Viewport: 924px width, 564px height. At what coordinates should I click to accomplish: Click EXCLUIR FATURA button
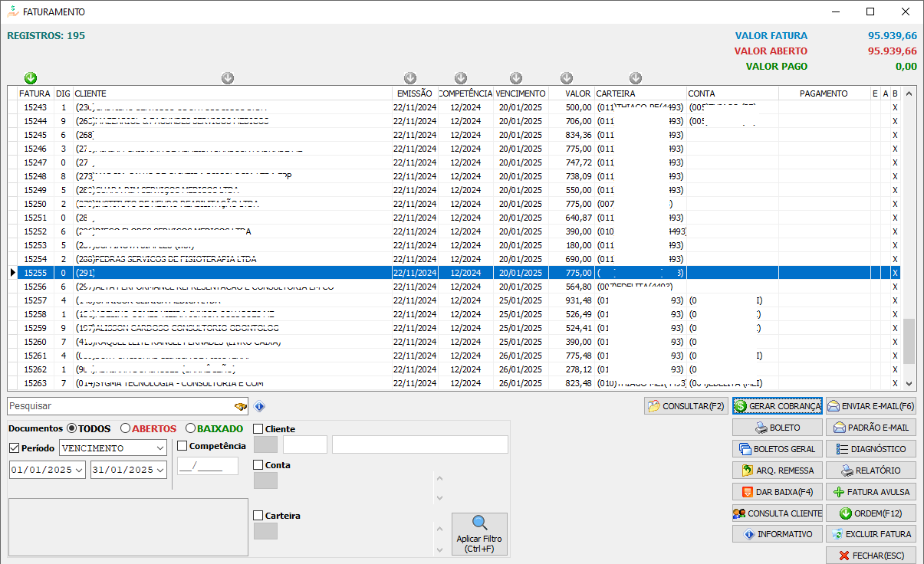click(870, 534)
